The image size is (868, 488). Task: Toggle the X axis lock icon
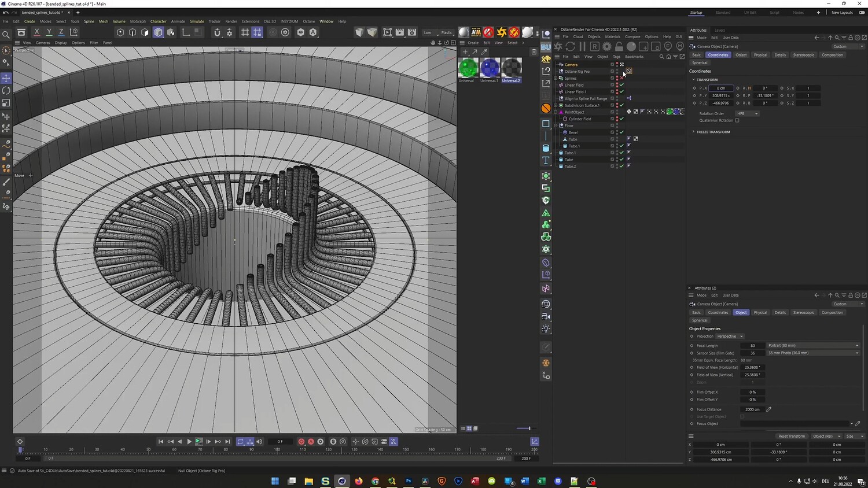pyautogui.click(x=36, y=32)
